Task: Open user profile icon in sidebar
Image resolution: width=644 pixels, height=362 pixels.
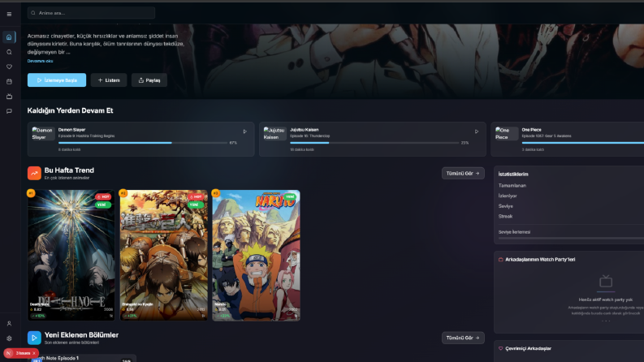Action: (x=9, y=323)
